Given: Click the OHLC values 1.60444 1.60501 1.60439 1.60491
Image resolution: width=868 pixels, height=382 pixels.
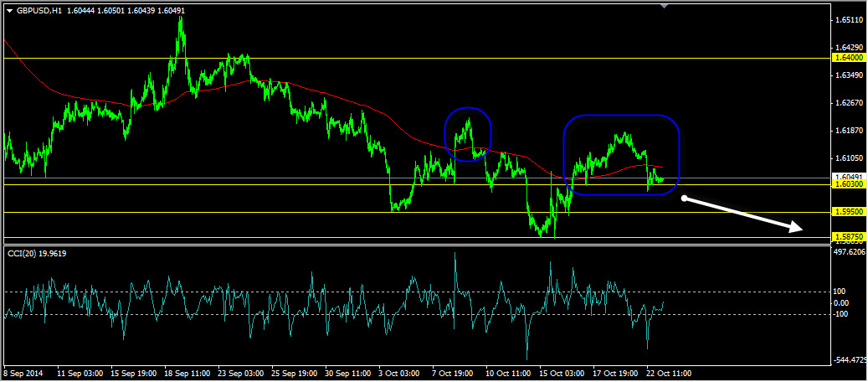Looking at the screenshot, I should (x=125, y=10).
